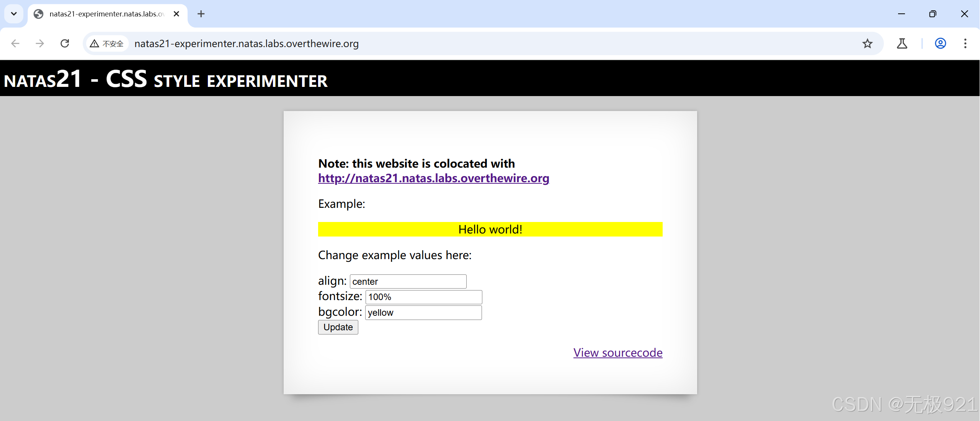Open the user profile icon
Viewport: 980px width, 421px height.
pyautogui.click(x=941, y=44)
